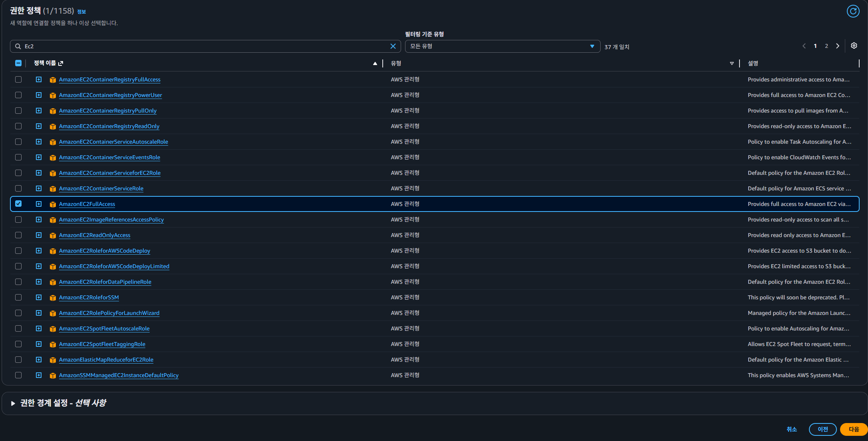The height and width of the screenshot is (441, 868).
Task: Click the box icon beside AmazonEC2SpotFleetTaggingRole
Action: click(53, 344)
